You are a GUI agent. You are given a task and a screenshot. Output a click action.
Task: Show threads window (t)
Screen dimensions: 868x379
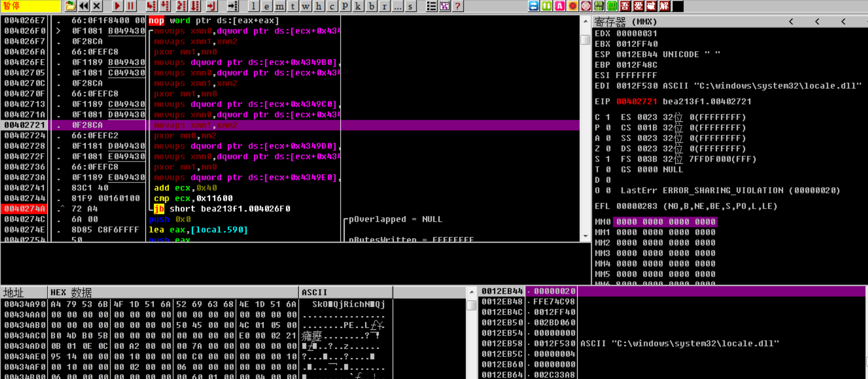(293, 6)
